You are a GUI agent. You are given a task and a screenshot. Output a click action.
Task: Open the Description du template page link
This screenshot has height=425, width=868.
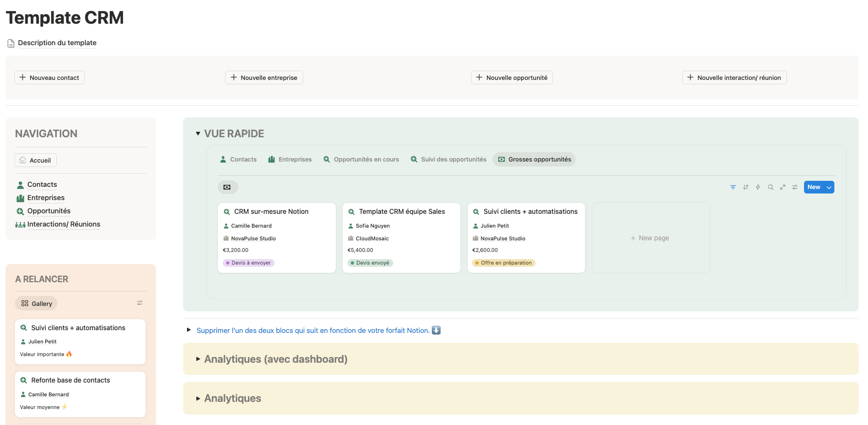click(57, 43)
